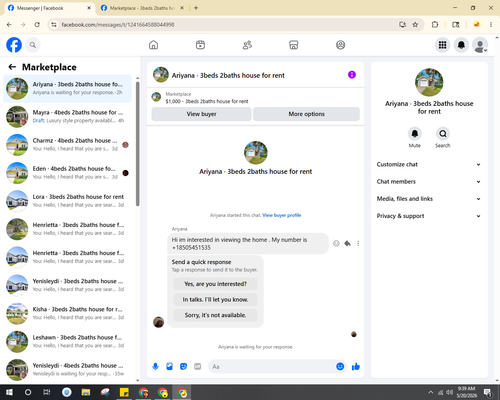Send a thumbs-up like
The height and width of the screenshot is (400, 500).
coord(356,367)
